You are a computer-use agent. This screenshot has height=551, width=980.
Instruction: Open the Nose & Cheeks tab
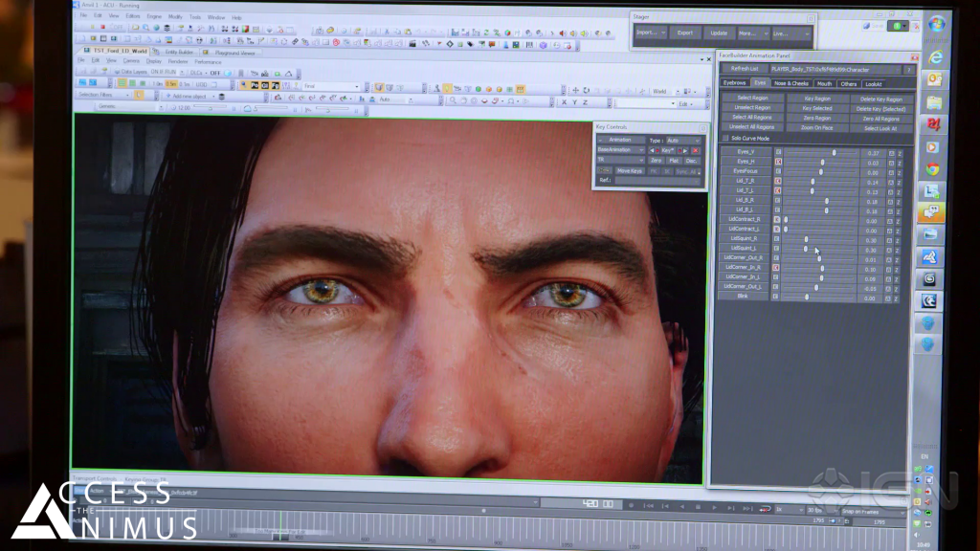click(x=791, y=84)
